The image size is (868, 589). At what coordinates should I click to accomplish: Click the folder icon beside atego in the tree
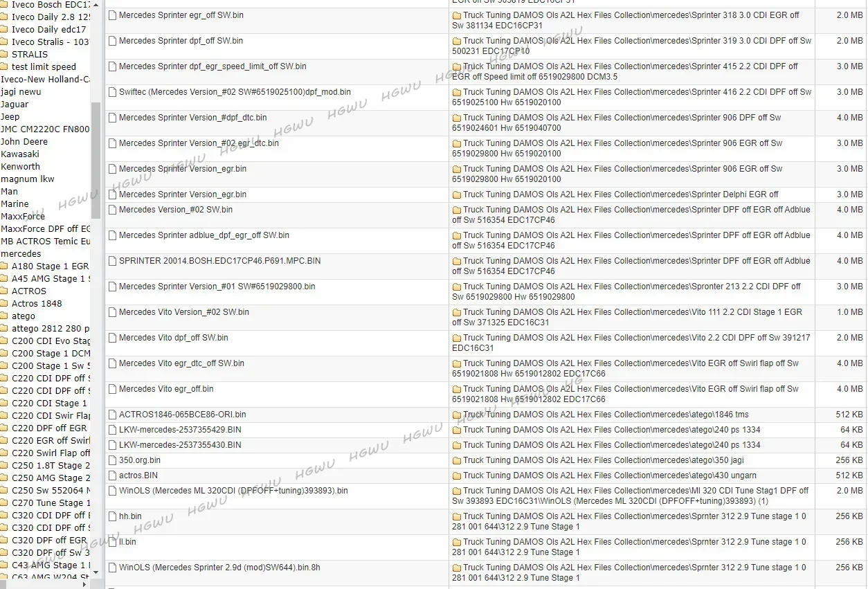pos(4,316)
